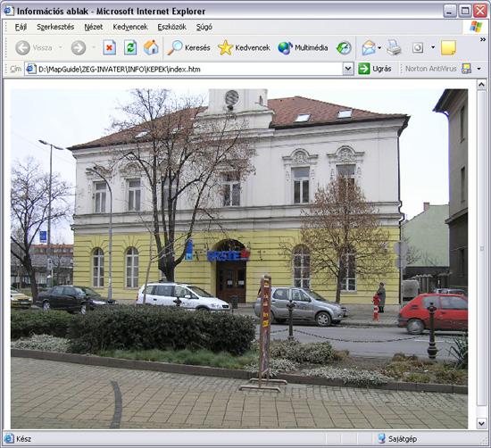Open dropdown arrow next to edit icon
This screenshot has height=448, width=491.
(433, 47)
